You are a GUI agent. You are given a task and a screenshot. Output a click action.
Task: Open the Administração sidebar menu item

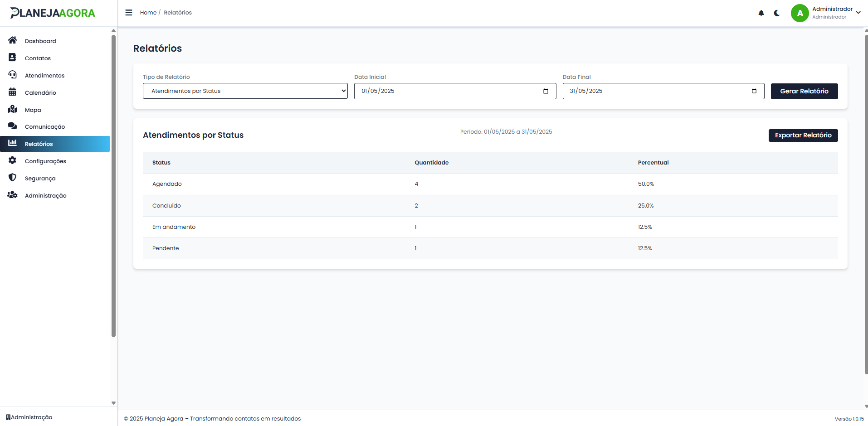(45, 195)
